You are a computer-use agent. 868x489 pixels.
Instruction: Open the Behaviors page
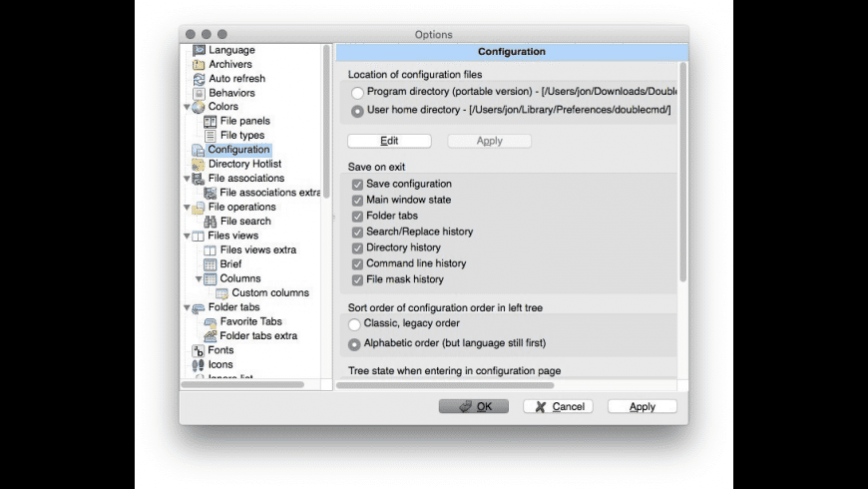pyautogui.click(x=231, y=93)
